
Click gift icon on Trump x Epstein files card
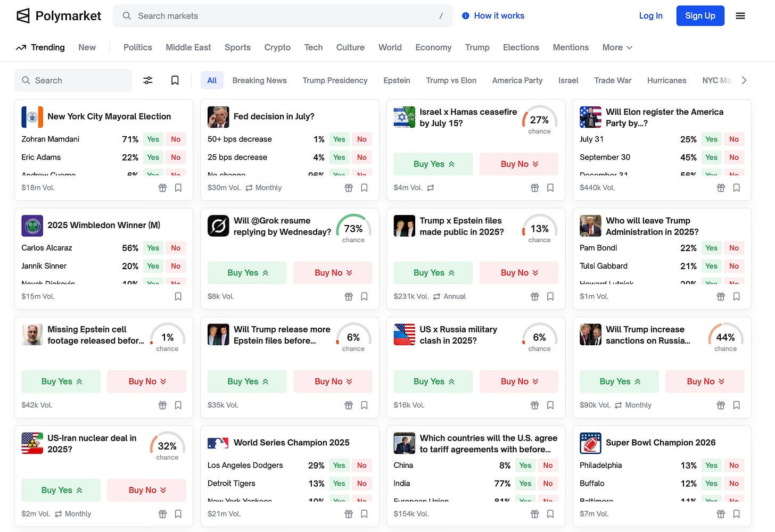click(x=535, y=296)
